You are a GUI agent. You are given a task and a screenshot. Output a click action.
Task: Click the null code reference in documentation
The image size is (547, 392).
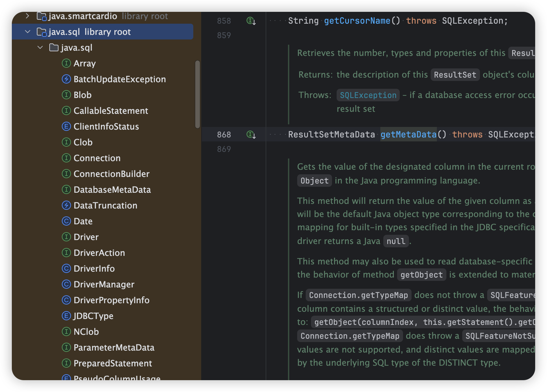tap(396, 241)
